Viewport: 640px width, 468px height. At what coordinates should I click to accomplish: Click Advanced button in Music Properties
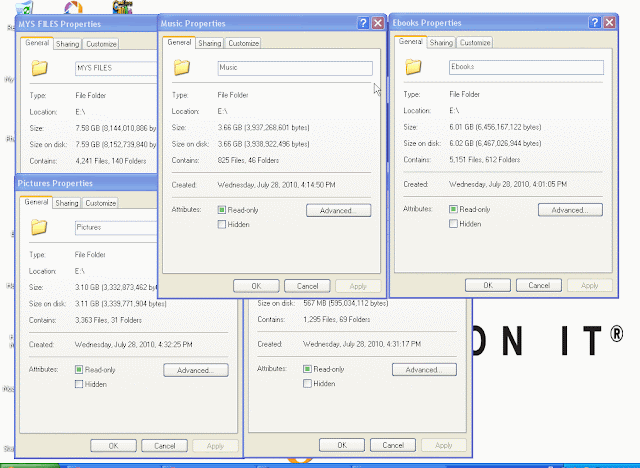pos(338,211)
